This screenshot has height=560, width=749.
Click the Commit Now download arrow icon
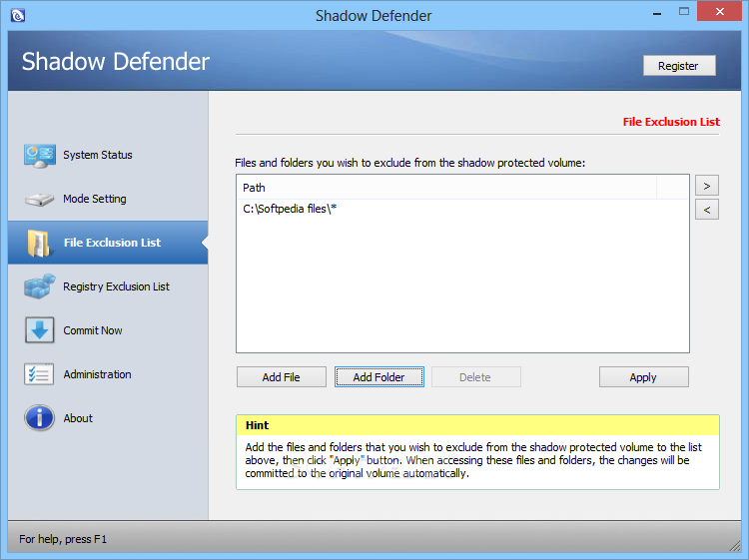pos(40,330)
